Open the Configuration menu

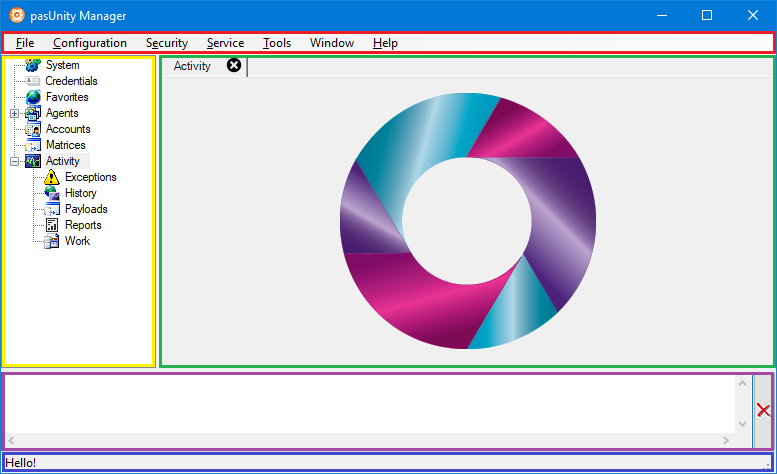(x=90, y=43)
